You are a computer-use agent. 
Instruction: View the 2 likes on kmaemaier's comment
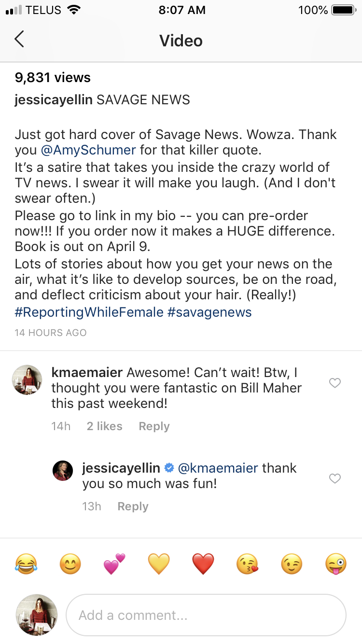pos(104,426)
